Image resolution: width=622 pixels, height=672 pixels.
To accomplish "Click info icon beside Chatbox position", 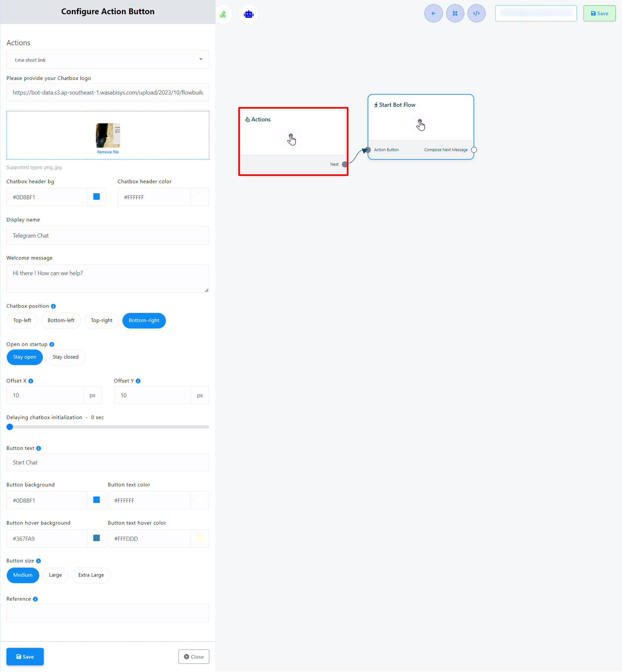I will coord(53,306).
